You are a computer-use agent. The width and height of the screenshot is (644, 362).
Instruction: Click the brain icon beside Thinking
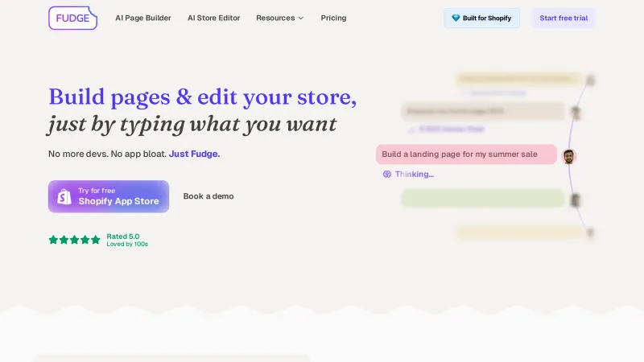pyautogui.click(x=387, y=174)
